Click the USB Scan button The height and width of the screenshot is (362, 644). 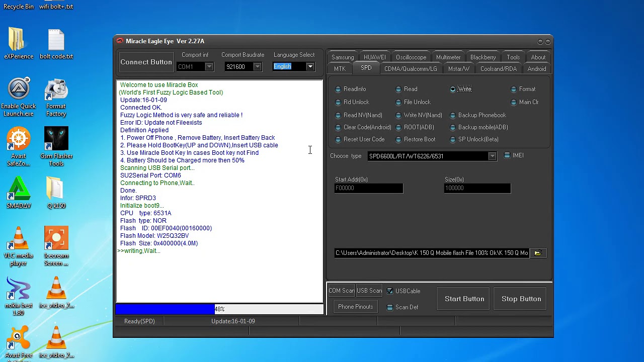pos(369,291)
